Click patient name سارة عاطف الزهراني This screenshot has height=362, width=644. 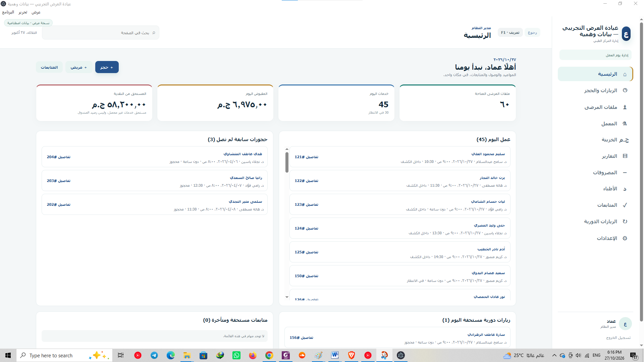click(486, 335)
